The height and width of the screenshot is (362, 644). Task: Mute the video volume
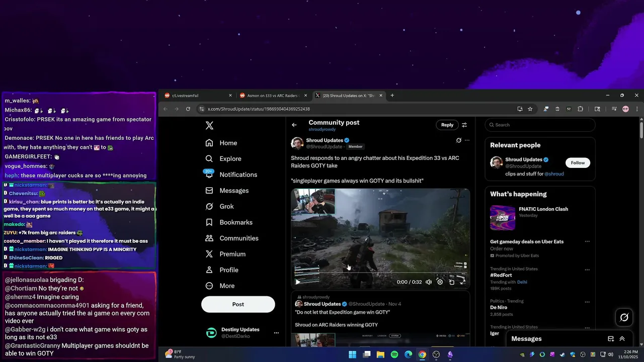tap(429, 282)
